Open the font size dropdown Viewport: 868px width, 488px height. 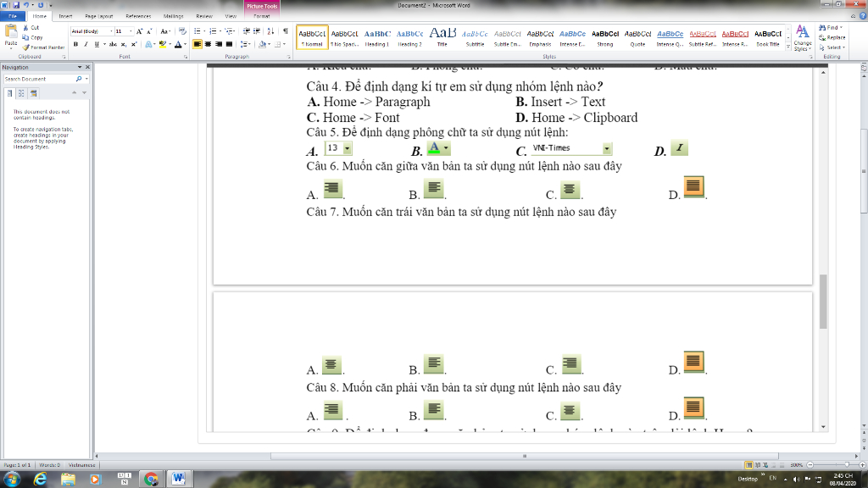131,31
